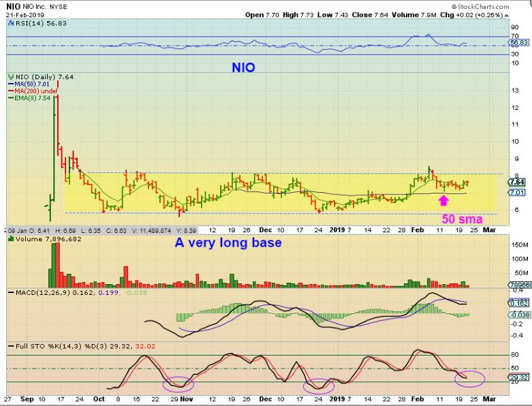Select the MA(50) 7.01 legend entry
The width and height of the screenshot is (532, 406).
[29, 84]
